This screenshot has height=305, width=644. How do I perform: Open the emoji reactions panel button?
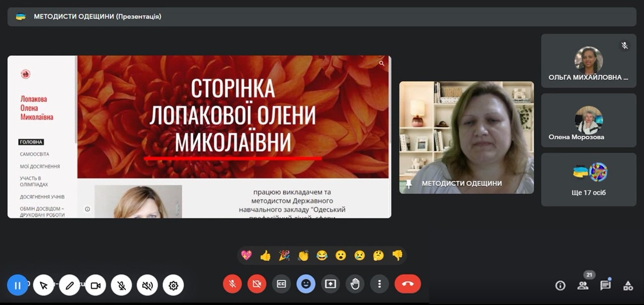click(305, 284)
